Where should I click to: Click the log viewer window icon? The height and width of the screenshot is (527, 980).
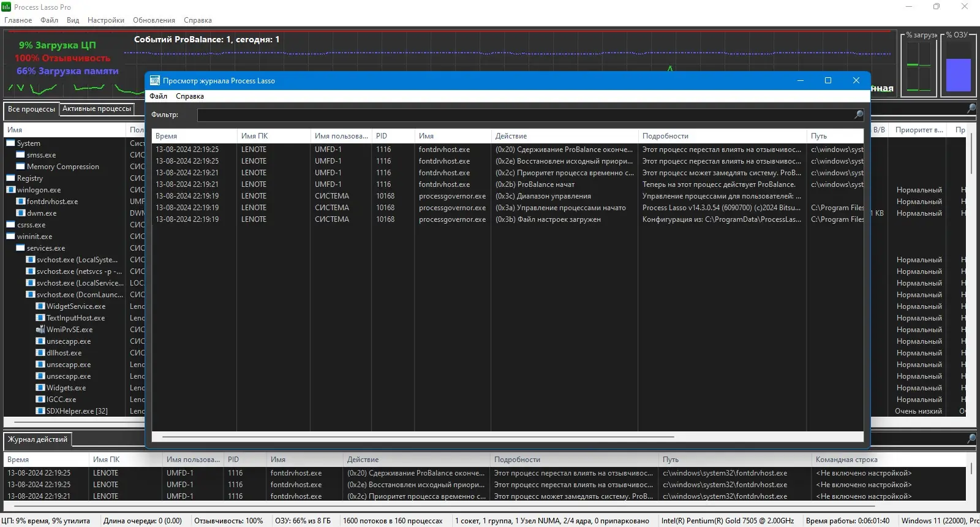pos(155,80)
